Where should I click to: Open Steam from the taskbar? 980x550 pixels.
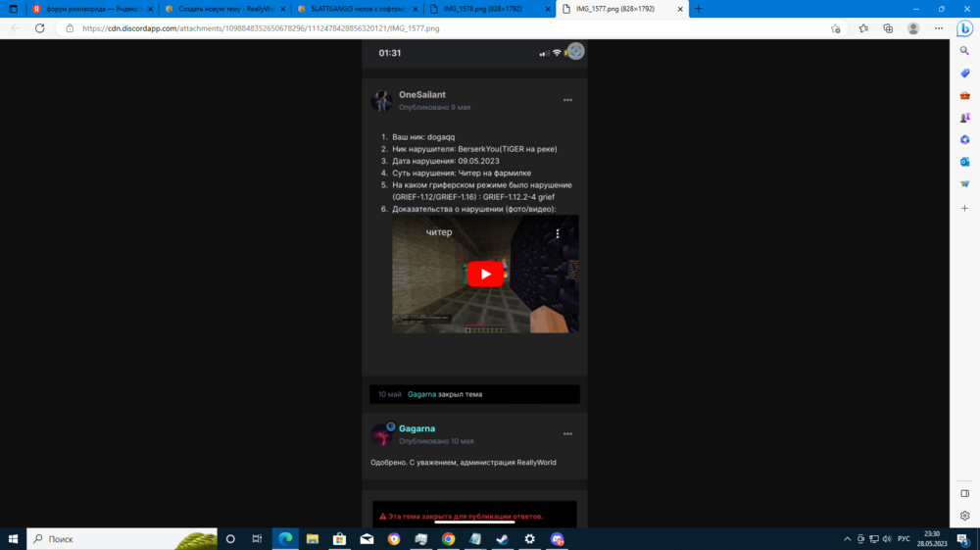(x=503, y=539)
